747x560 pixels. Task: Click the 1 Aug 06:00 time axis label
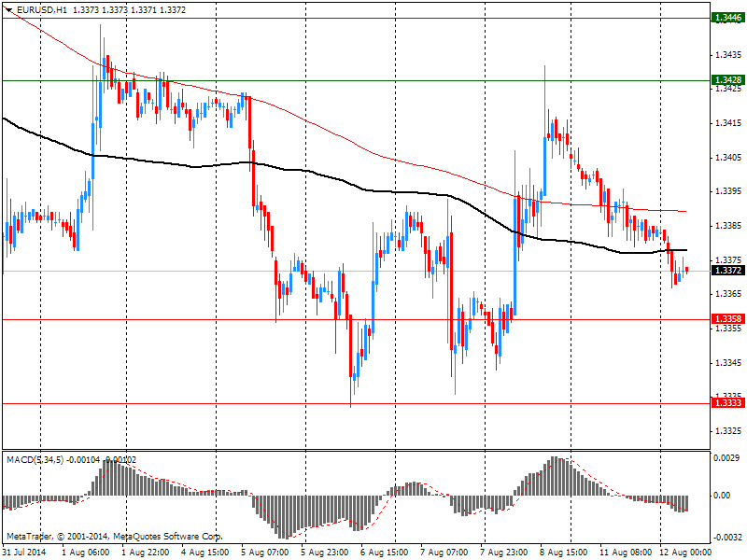86,553
